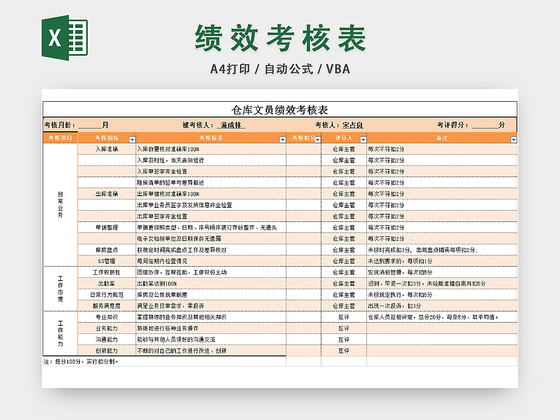This screenshot has height=420, width=560.
Task: Select the sheet title 仓库文员绩效考核表
Action: click(280, 110)
